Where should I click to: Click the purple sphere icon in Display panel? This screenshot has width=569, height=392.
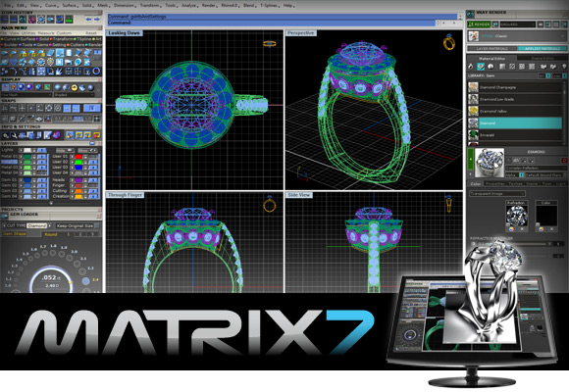[x=29, y=87]
